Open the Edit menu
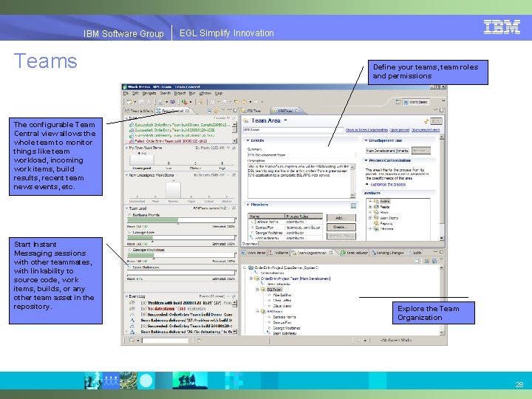The width and height of the screenshot is (532, 399). [x=135, y=93]
